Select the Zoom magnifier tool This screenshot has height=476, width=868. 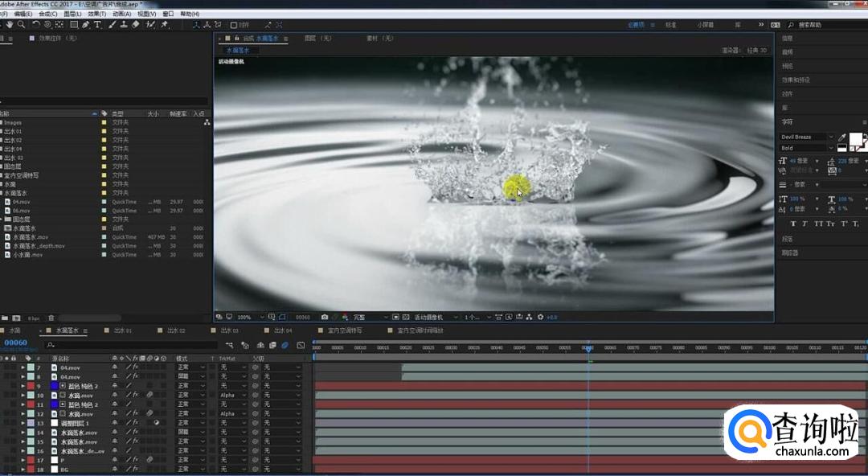21,25
